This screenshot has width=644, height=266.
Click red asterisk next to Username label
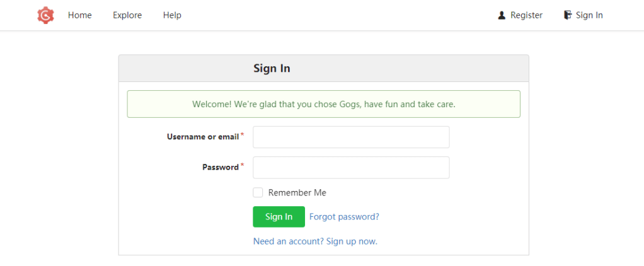coord(243,135)
